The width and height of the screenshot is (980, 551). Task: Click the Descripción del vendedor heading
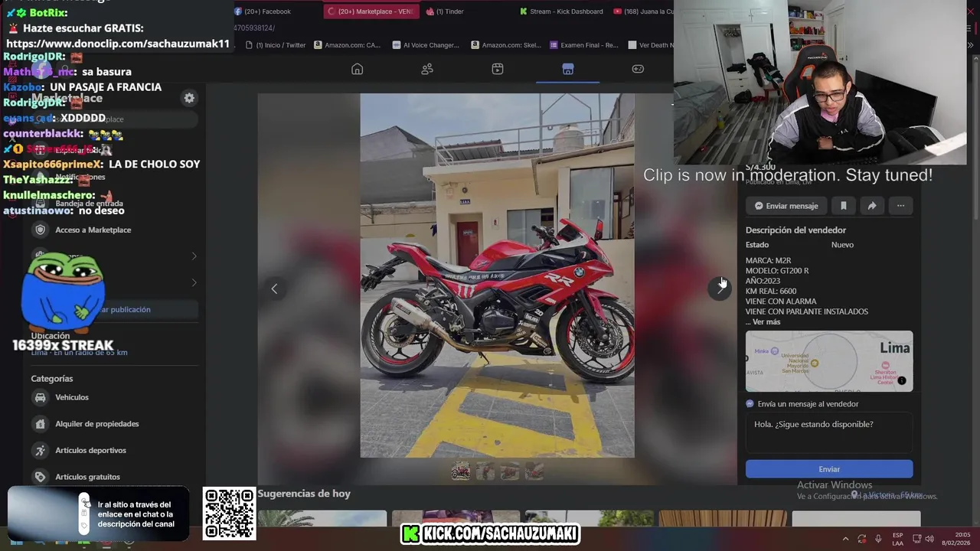(x=795, y=230)
